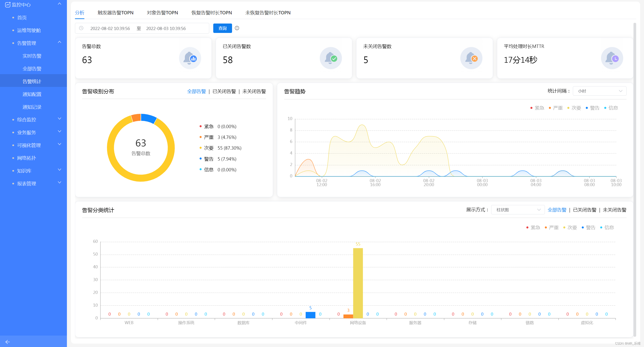
Task: Select 告警统计 in the sidebar
Action: (34, 81)
